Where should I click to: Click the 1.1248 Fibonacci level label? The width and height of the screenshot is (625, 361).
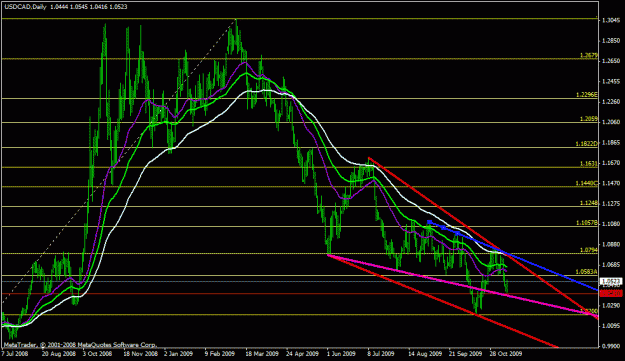pos(589,203)
